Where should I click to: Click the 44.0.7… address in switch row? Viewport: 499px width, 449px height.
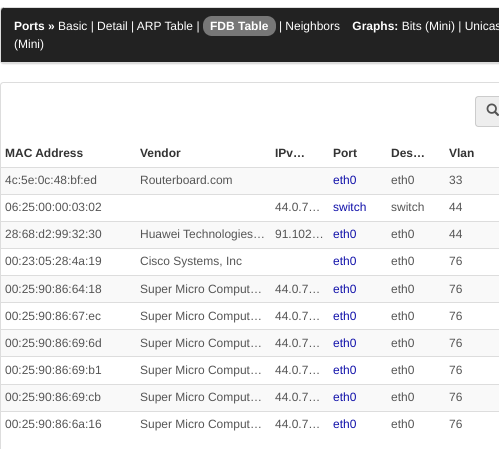click(x=297, y=207)
